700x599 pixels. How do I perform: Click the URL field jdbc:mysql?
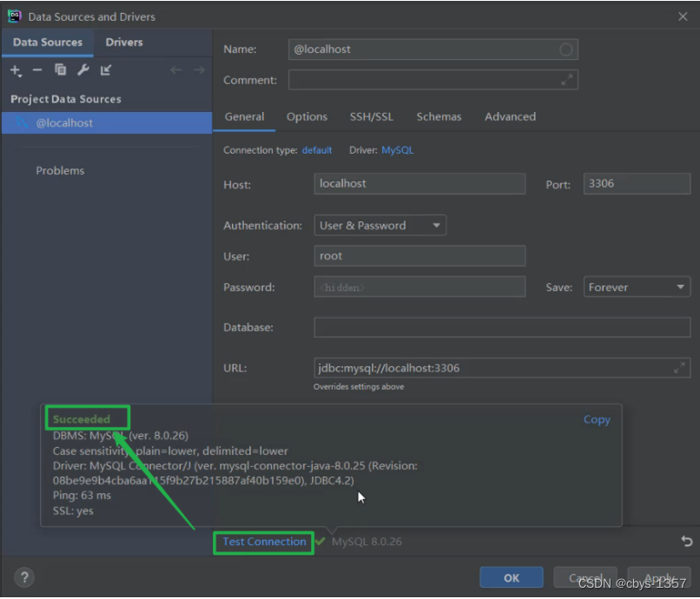pos(502,368)
